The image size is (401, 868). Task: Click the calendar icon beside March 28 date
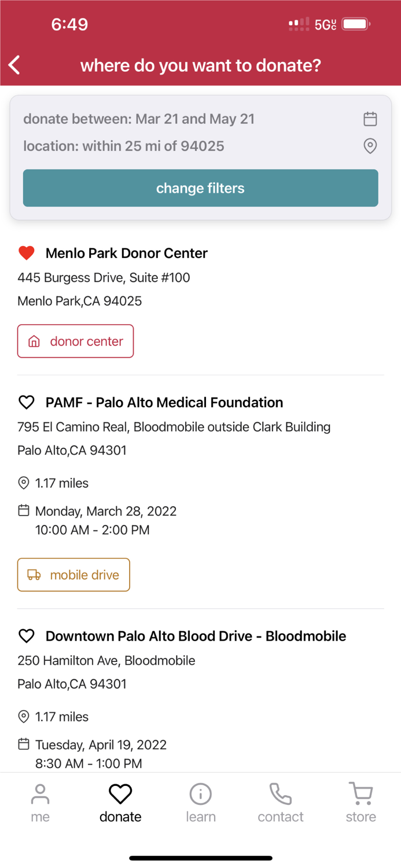click(x=23, y=510)
